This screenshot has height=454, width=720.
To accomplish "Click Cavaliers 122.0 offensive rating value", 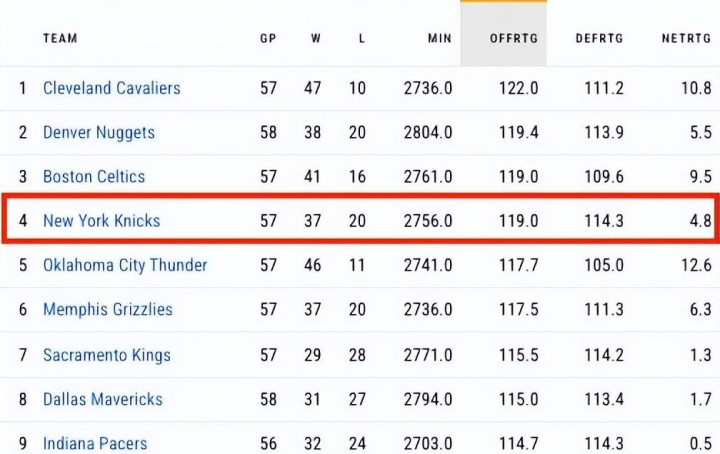I will tap(519, 88).
